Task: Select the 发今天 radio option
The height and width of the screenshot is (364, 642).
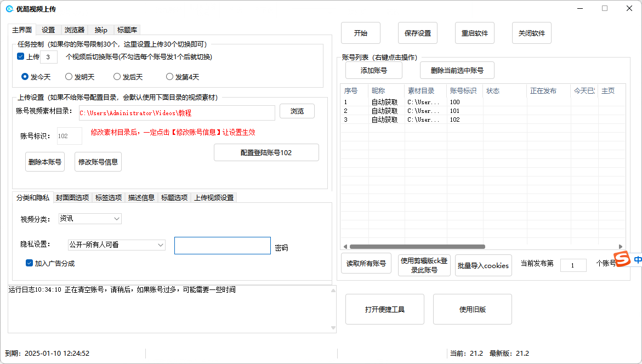Action: point(25,77)
